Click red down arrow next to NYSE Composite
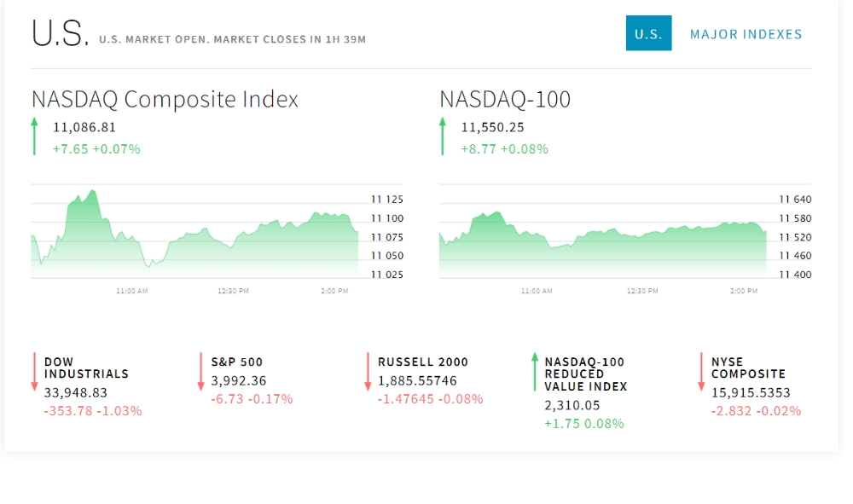 [701, 371]
